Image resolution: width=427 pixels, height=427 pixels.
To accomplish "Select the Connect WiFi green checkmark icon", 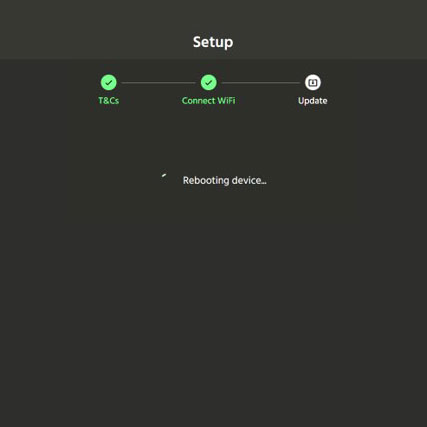I will [x=209, y=82].
